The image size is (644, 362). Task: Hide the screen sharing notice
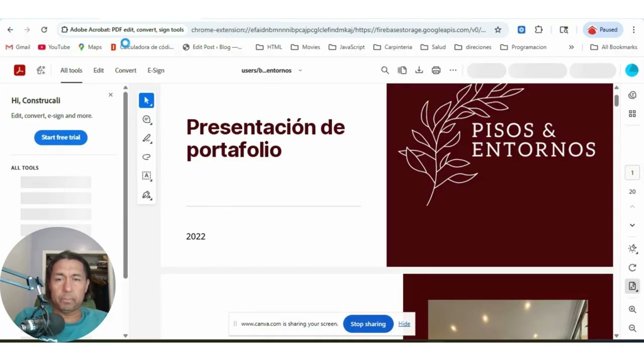coord(404,324)
